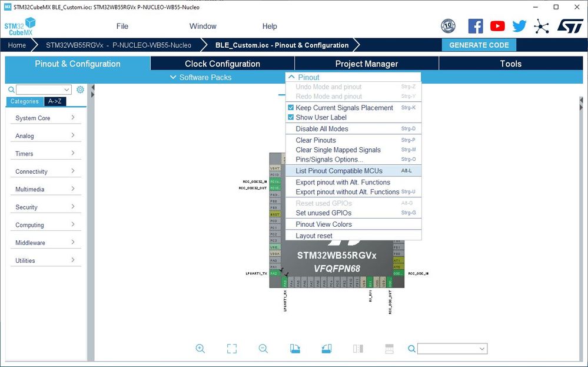The height and width of the screenshot is (367, 588).
Task: Switch to Clock Configuration tab
Action: point(222,64)
